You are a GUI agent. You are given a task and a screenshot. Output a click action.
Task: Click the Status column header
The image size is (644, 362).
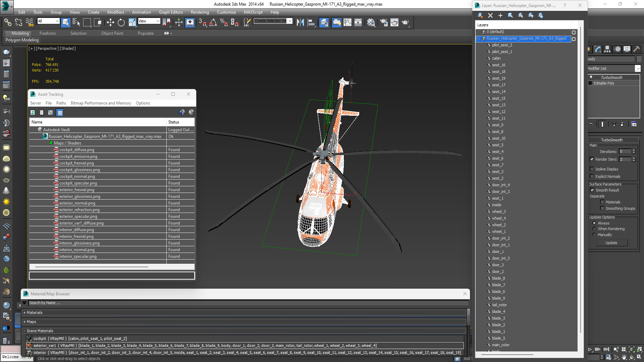tap(180, 122)
